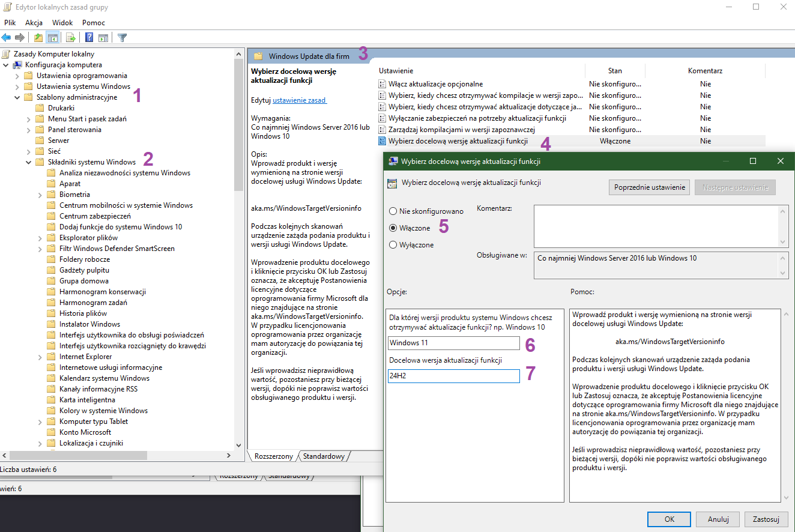Click the Export list toolbar icon
The width and height of the screenshot is (795, 532).
coord(71,38)
